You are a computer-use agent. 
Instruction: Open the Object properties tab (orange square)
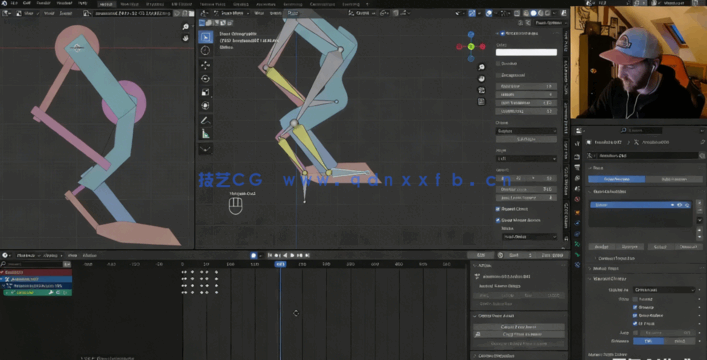(x=577, y=211)
